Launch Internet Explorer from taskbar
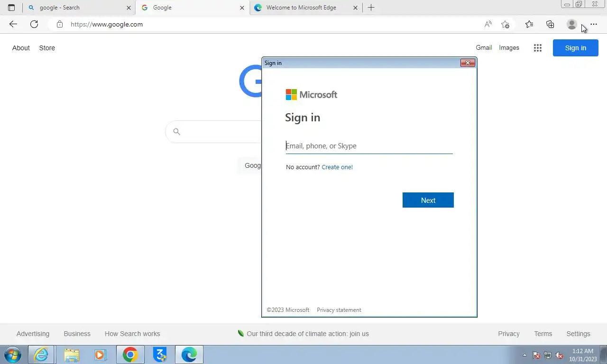 41,355
